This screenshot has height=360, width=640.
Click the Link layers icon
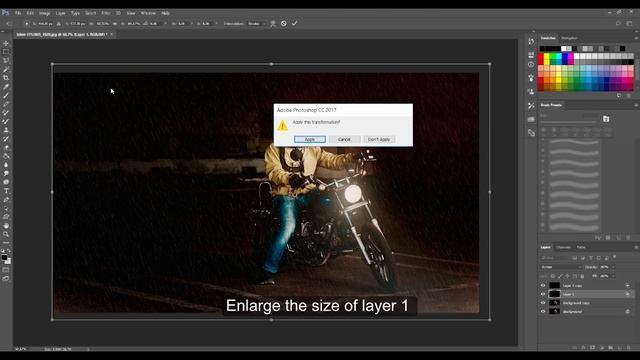click(574, 348)
